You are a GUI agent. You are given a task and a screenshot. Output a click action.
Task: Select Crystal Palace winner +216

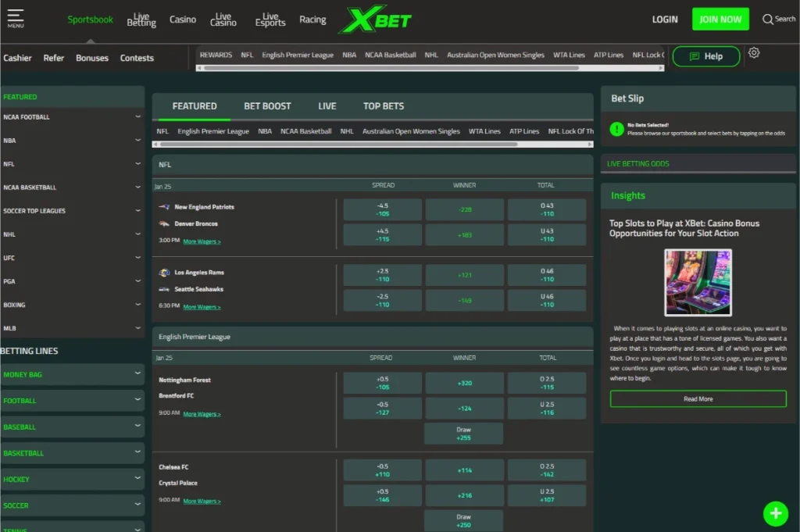(x=464, y=495)
